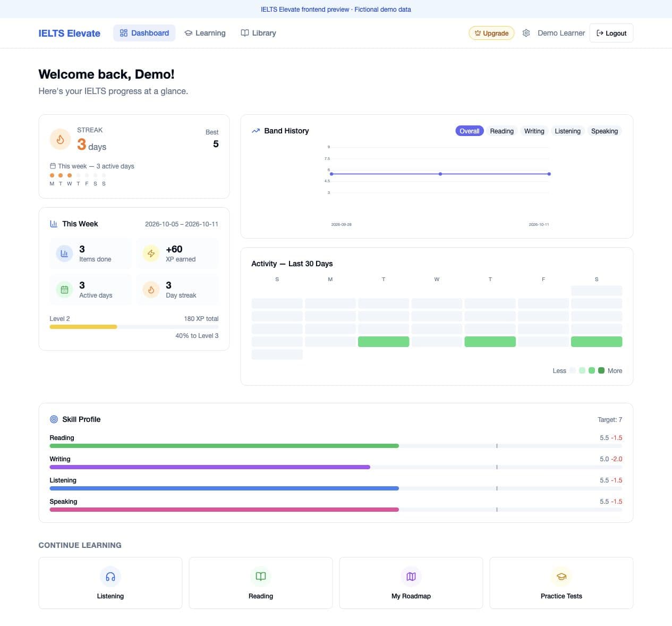Open the Dashboard tab

point(144,33)
